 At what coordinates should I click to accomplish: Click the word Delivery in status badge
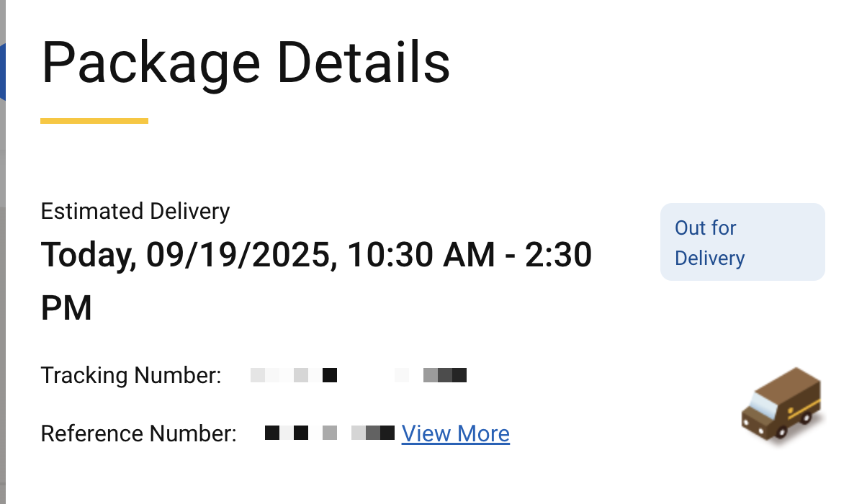pyautogui.click(x=709, y=258)
